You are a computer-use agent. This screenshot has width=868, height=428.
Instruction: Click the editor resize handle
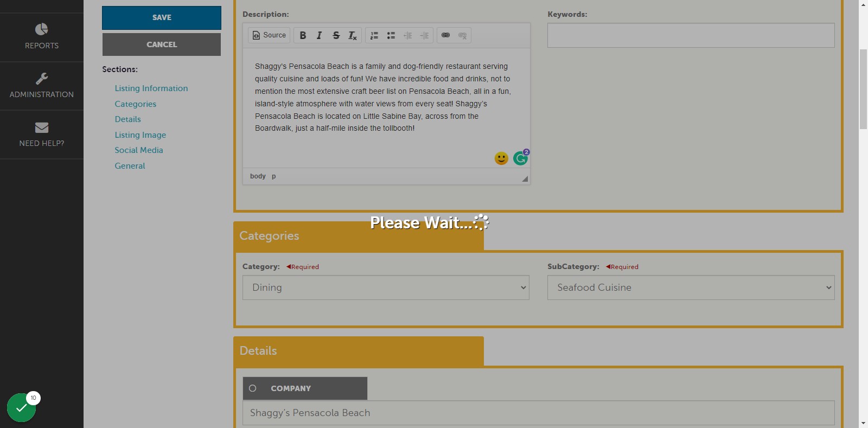pos(525,178)
